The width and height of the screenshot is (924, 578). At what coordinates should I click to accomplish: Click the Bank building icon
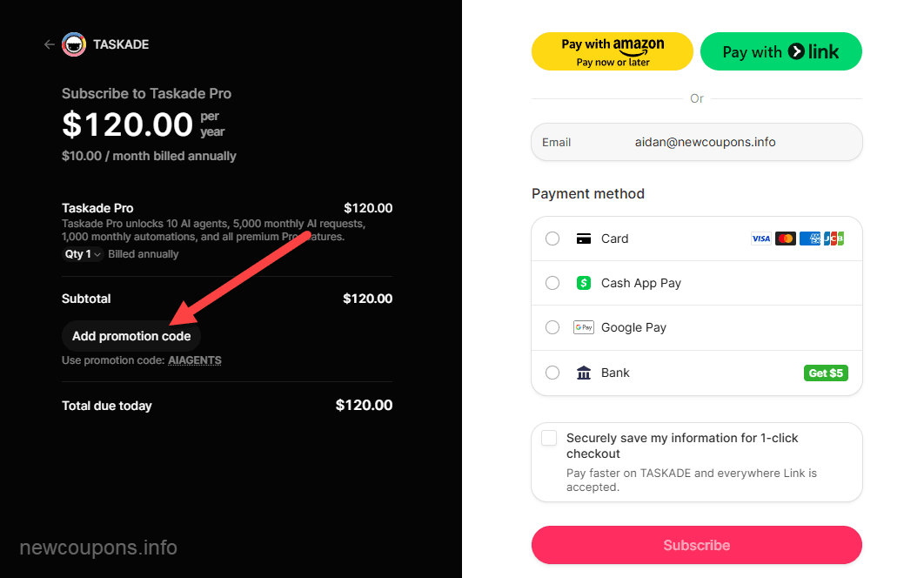pos(583,373)
